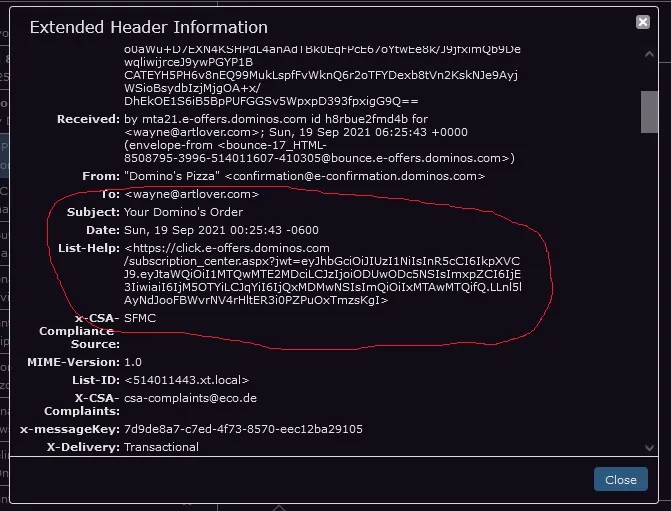Select the Subject text Your Domino's Order
This screenshot has width=671, height=511.
pos(183,212)
